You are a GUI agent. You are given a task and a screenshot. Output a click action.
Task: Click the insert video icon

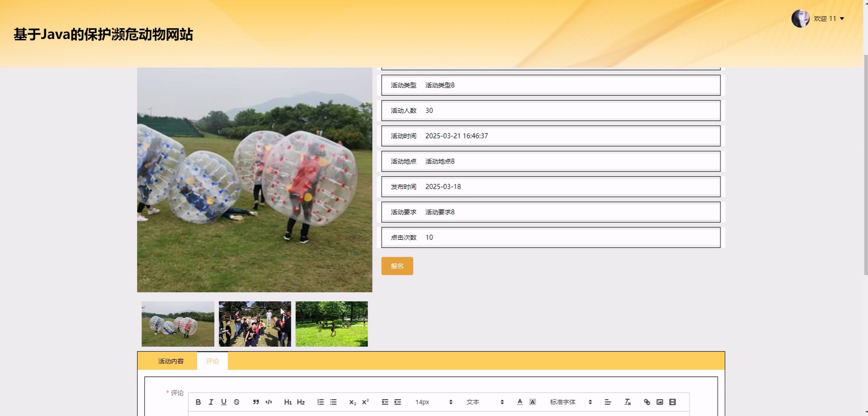[x=672, y=402]
